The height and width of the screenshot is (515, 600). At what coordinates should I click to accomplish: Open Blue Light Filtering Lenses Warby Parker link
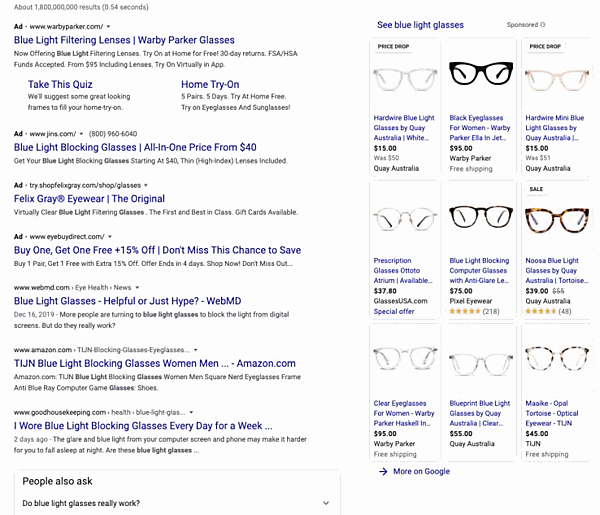click(124, 40)
